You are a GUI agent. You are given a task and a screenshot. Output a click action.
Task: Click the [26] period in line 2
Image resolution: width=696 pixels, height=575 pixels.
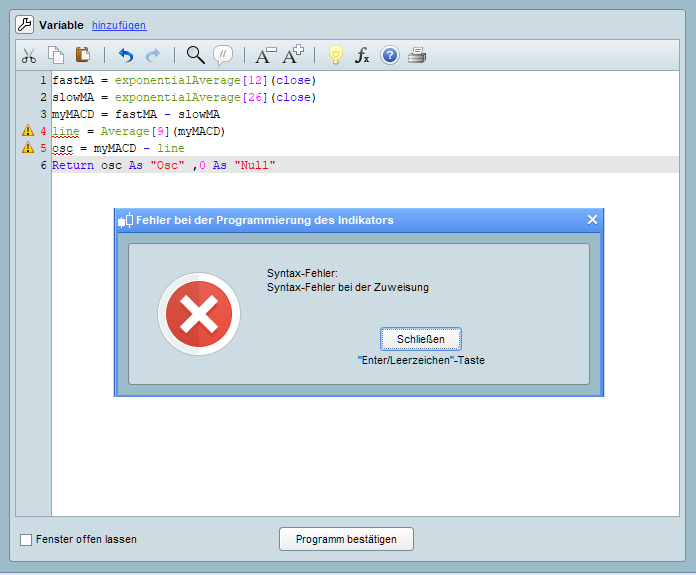pyautogui.click(x=255, y=97)
